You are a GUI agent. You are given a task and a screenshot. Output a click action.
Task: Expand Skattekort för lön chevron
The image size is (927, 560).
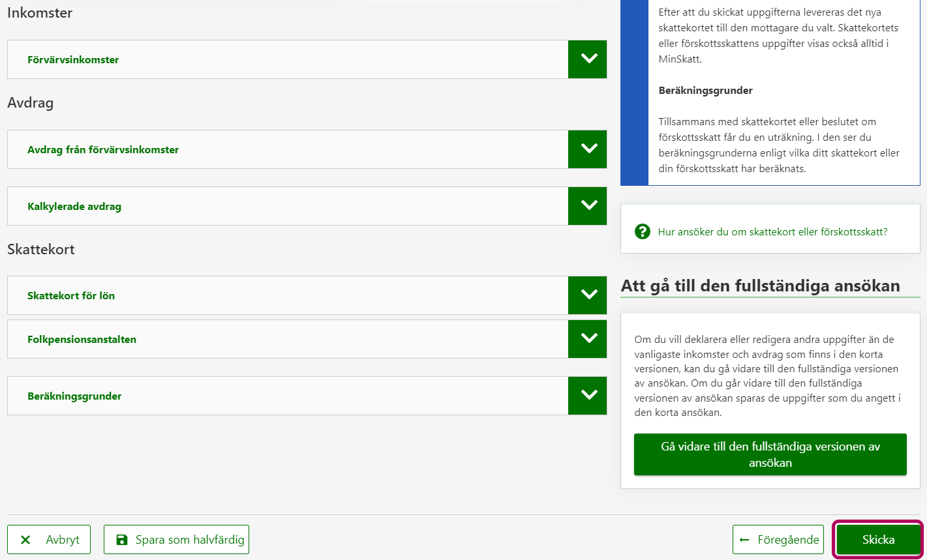588,295
